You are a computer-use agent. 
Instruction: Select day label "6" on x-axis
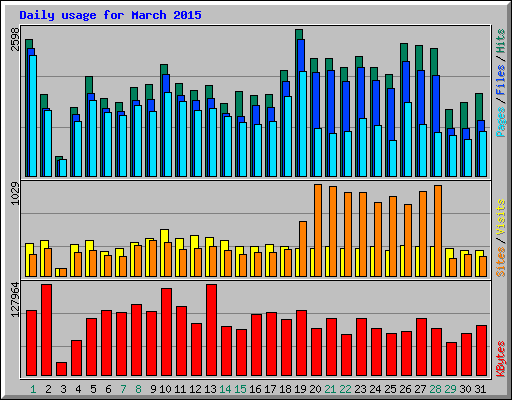(x=108, y=389)
